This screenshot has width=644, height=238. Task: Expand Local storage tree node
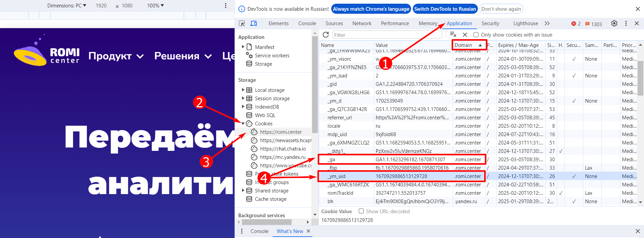243,90
